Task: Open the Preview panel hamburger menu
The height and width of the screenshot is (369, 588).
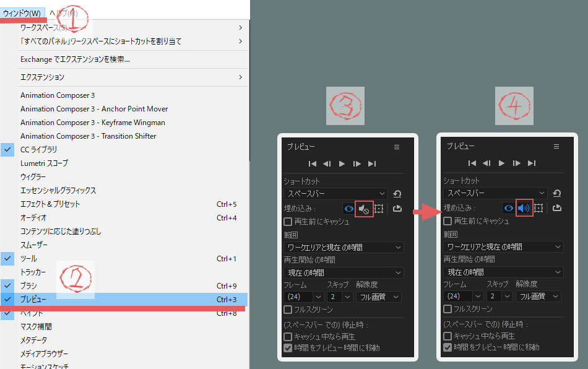Action: click(x=396, y=147)
